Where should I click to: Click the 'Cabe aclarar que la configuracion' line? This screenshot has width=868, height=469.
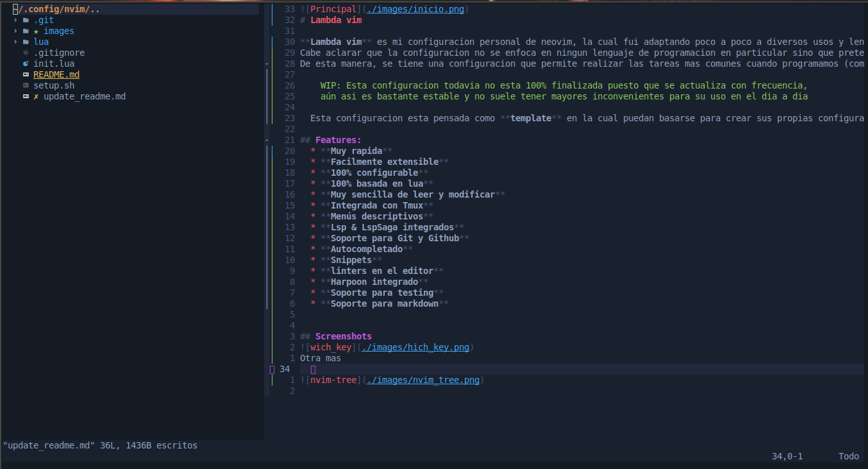582,53
